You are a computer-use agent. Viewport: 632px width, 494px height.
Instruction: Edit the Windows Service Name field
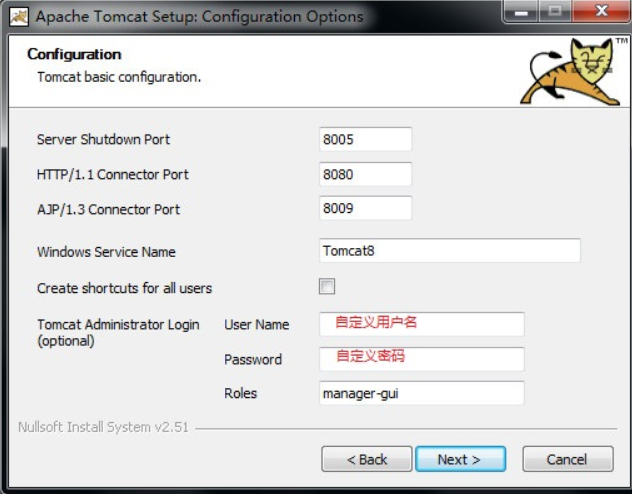[x=449, y=251]
